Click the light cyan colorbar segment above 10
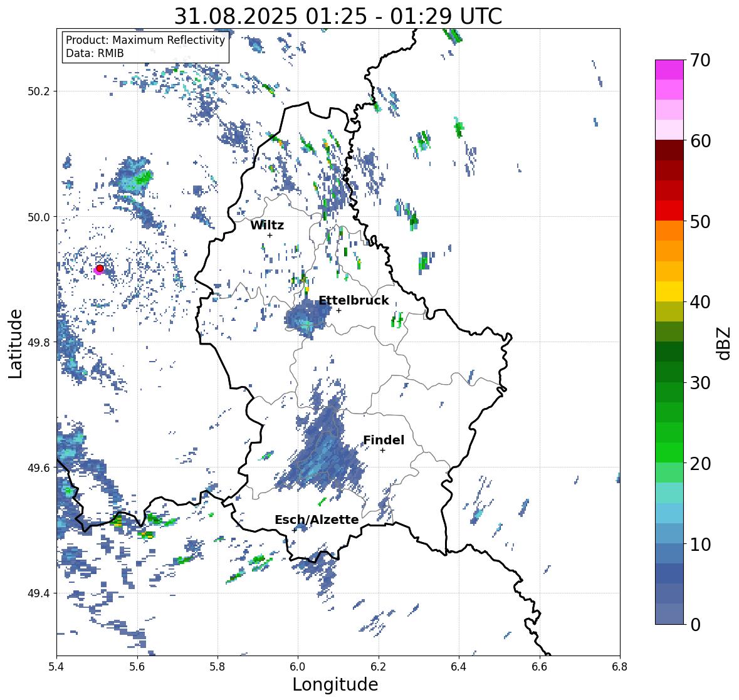 [x=669, y=513]
